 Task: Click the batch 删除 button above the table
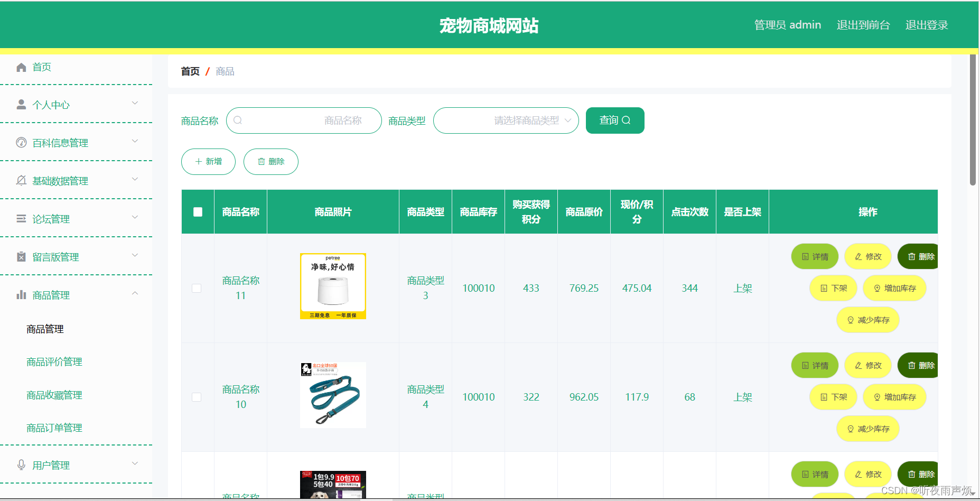(271, 162)
